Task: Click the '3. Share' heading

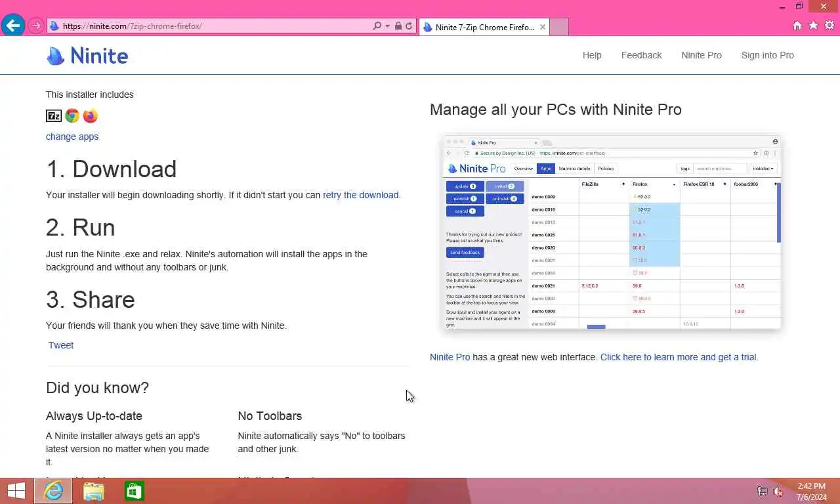Action: click(x=90, y=300)
